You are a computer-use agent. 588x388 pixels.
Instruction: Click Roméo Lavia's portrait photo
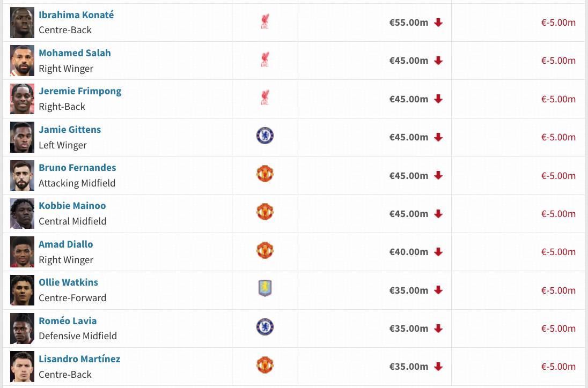pos(22,329)
